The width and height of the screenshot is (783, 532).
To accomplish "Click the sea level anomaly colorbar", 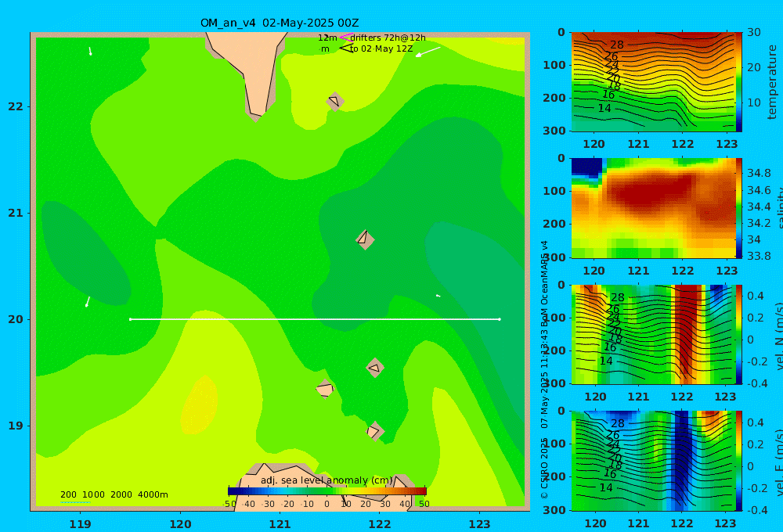I will (x=327, y=491).
